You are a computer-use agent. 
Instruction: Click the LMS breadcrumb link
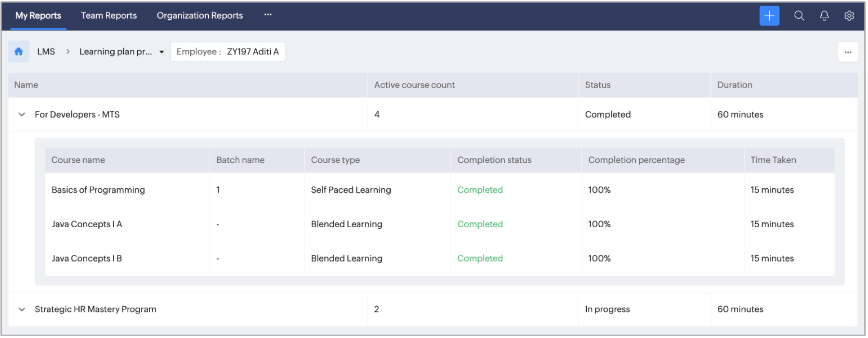[x=46, y=52]
